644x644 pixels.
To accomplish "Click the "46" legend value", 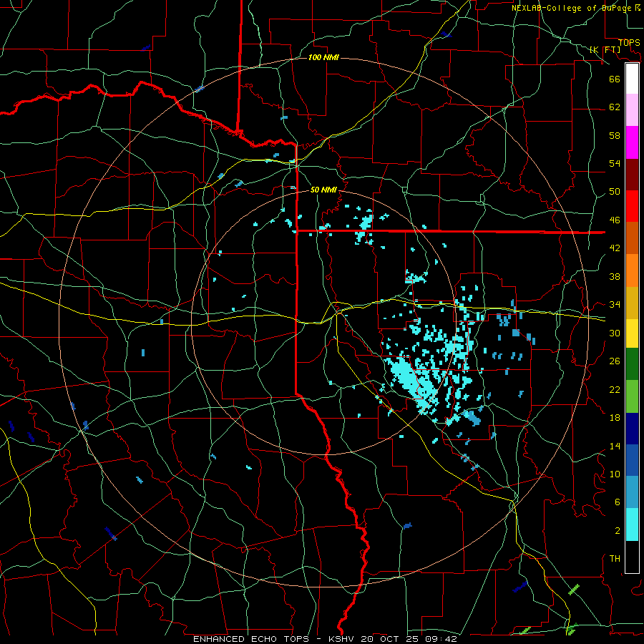I will click(x=615, y=220).
